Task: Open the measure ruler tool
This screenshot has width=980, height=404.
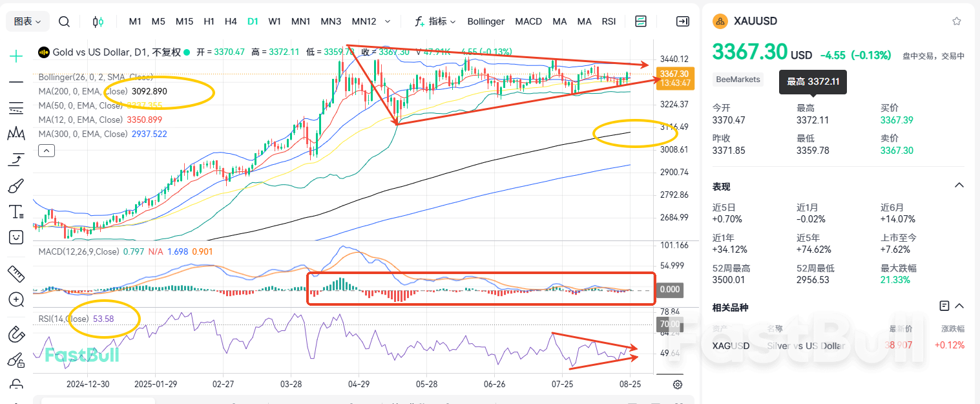Action: (16, 273)
